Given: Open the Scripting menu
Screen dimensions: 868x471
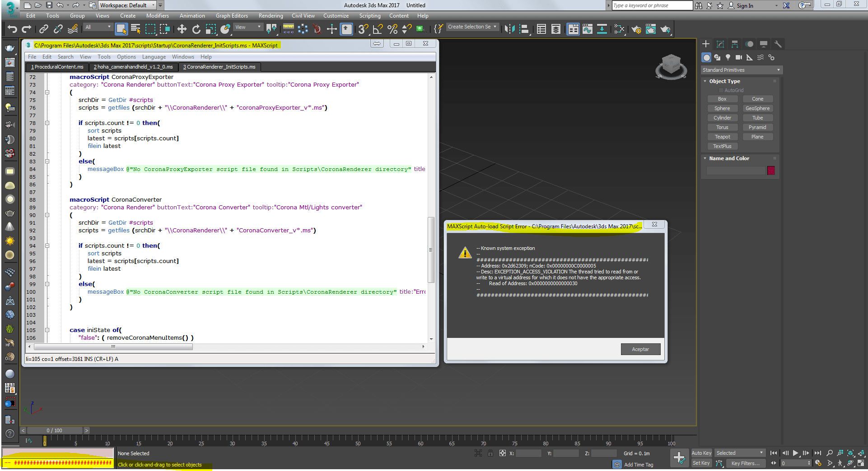Looking at the screenshot, I should 369,16.
